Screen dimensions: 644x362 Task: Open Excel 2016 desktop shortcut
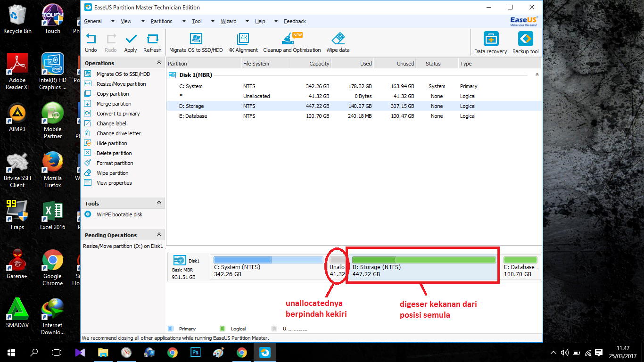[53, 216]
